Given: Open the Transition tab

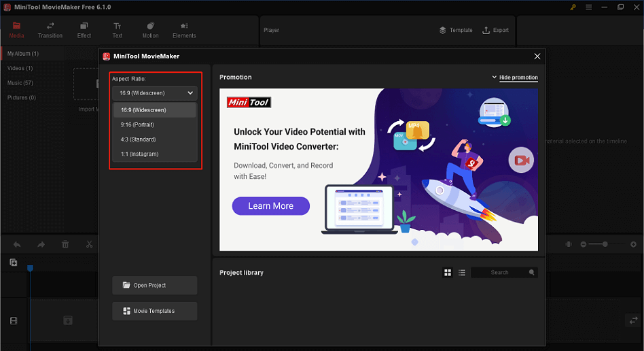Looking at the screenshot, I should point(50,30).
